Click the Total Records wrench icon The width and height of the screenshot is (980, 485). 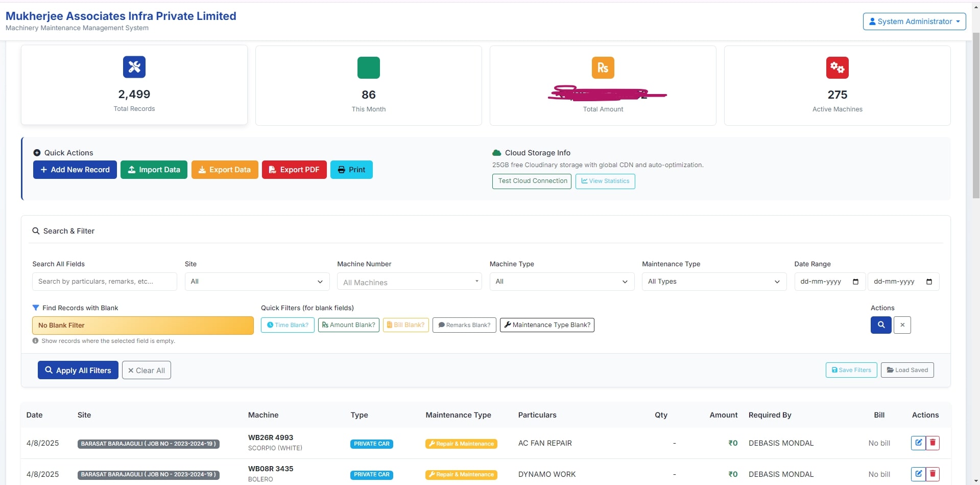(134, 67)
